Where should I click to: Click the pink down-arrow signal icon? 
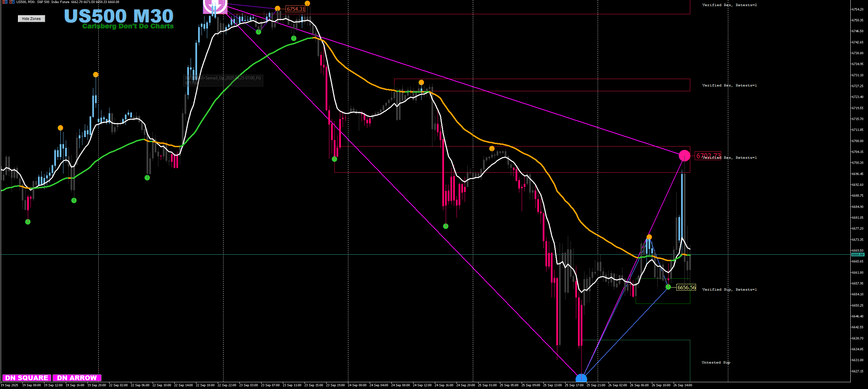[215, 6]
